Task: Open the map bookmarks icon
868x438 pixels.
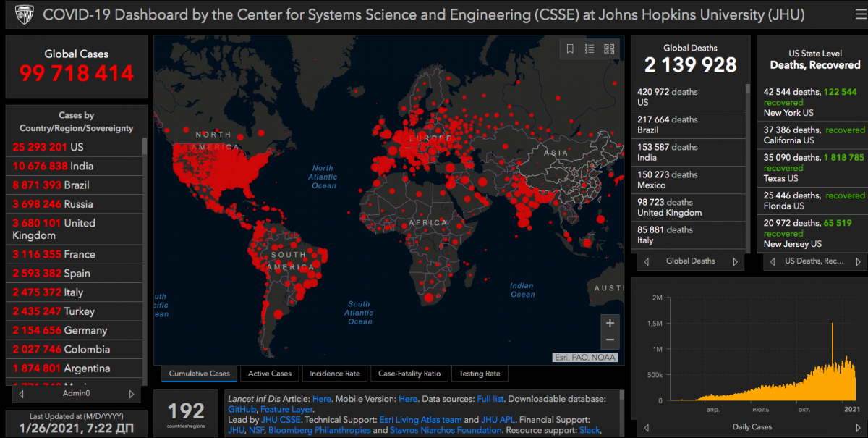Action: point(570,49)
